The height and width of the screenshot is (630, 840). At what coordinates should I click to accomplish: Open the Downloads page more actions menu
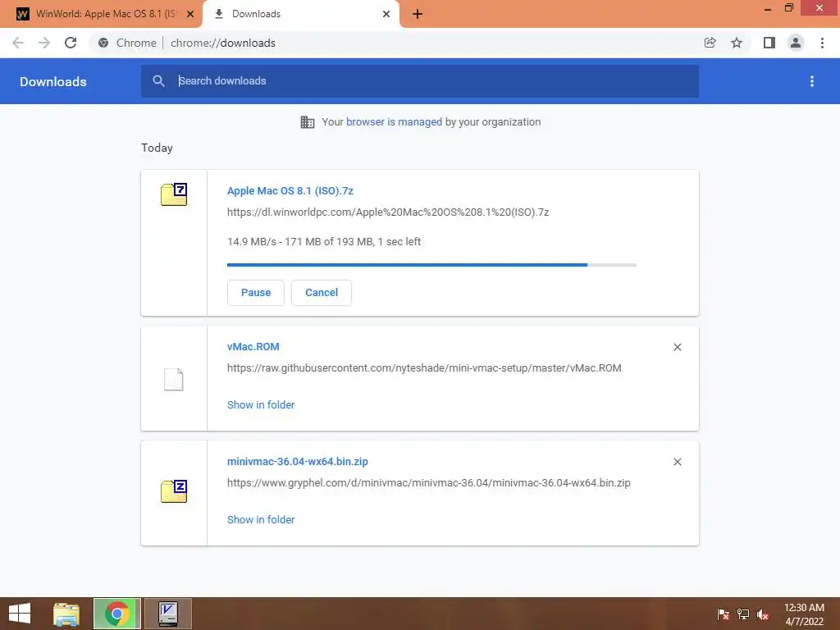[812, 81]
